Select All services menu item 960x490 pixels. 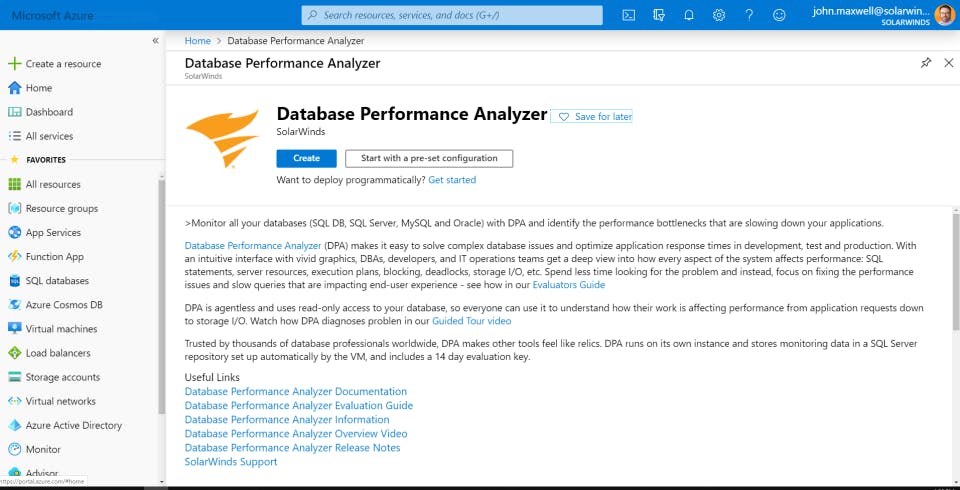coord(49,136)
